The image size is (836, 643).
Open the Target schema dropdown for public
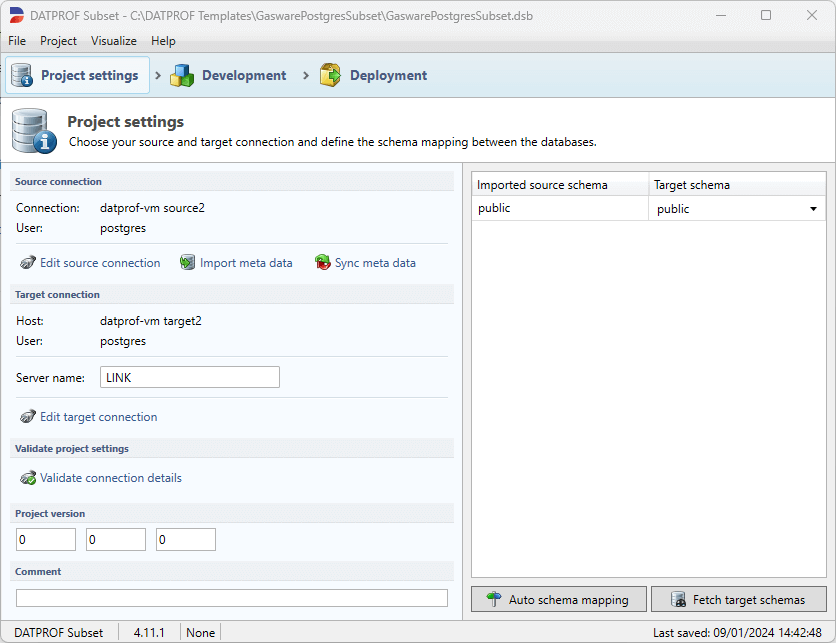tap(813, 208)
